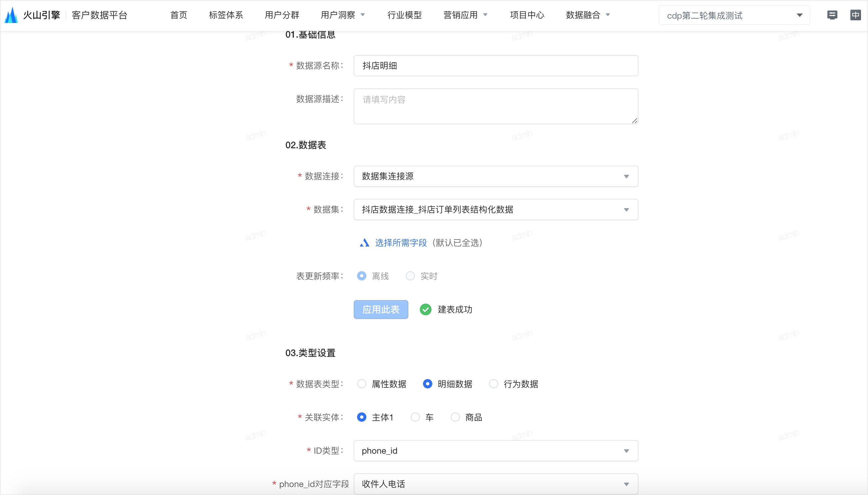Open the ID类型 phone_id dropdown
Viewport: 868px width, 495px height.
496,451
